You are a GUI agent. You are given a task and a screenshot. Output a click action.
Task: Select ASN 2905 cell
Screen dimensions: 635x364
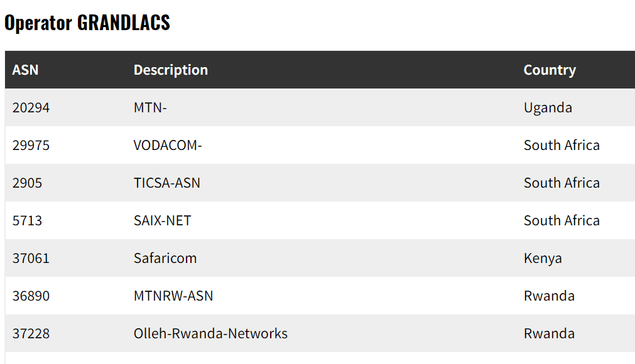27,183
